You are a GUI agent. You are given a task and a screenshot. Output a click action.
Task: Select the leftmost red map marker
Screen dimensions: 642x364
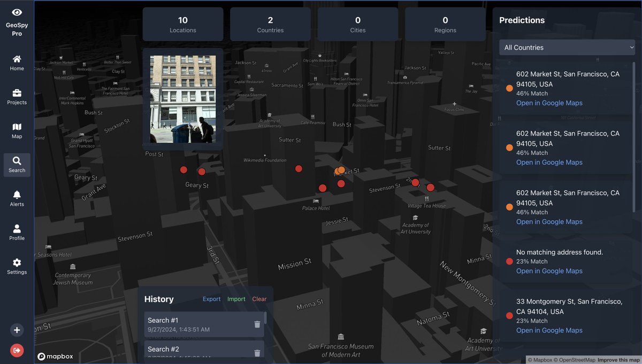coord(184,169)
